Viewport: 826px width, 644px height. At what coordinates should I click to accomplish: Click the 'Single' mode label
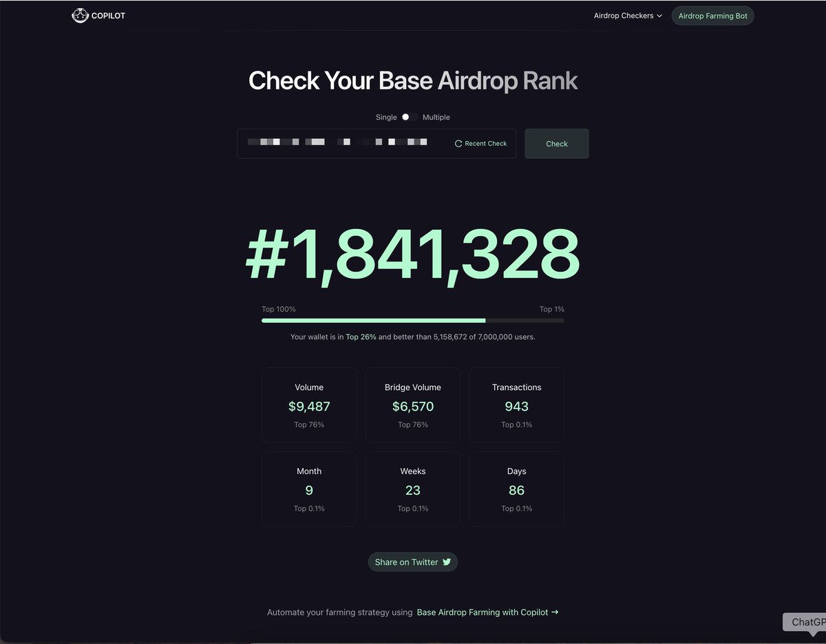[386, 118]
